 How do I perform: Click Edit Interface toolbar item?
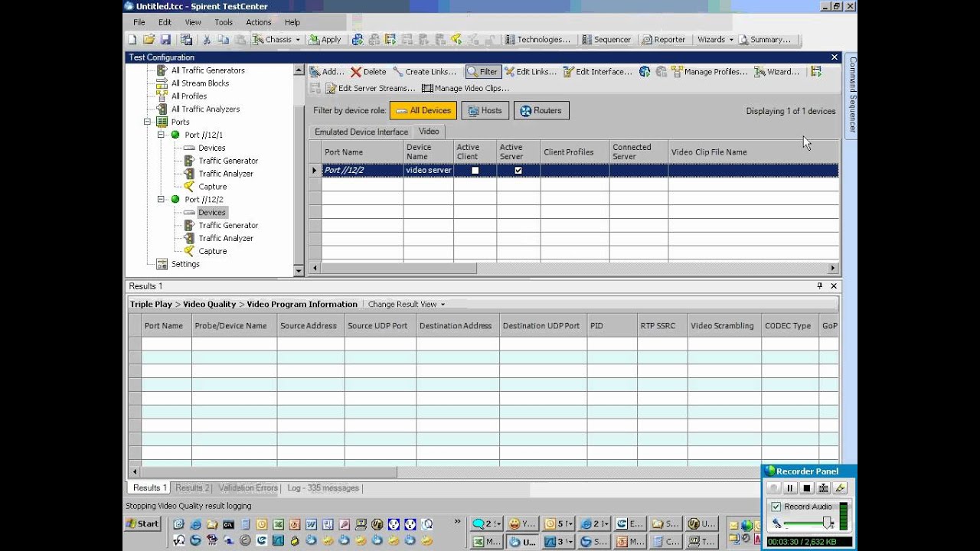click(x=597, y=72)
